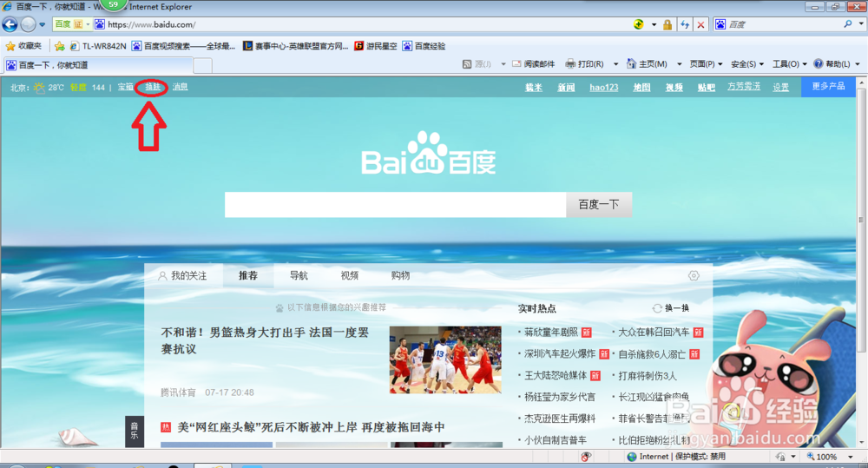The width and height of the screenshot is (868, 468).
Task: Open the 游民星空 bookmark
Action: point(376,46)
